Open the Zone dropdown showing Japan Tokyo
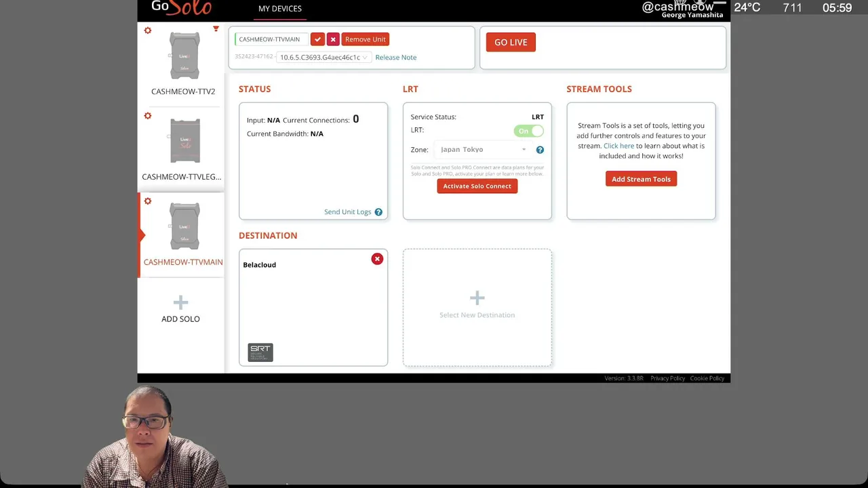The height and width of the screenshot is (488, 868). (483, 150)
